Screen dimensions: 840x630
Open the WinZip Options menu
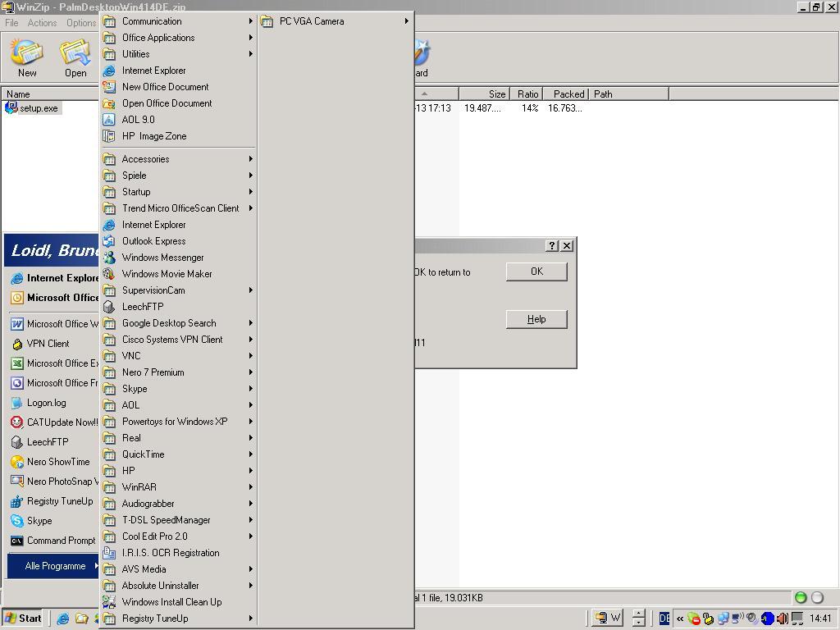(81, 23)
